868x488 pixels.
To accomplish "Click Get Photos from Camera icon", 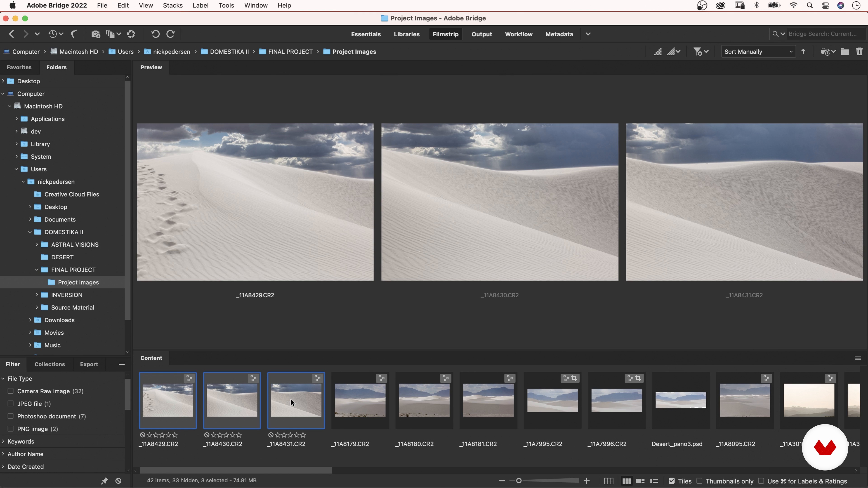I will click(x=96, y=34).
